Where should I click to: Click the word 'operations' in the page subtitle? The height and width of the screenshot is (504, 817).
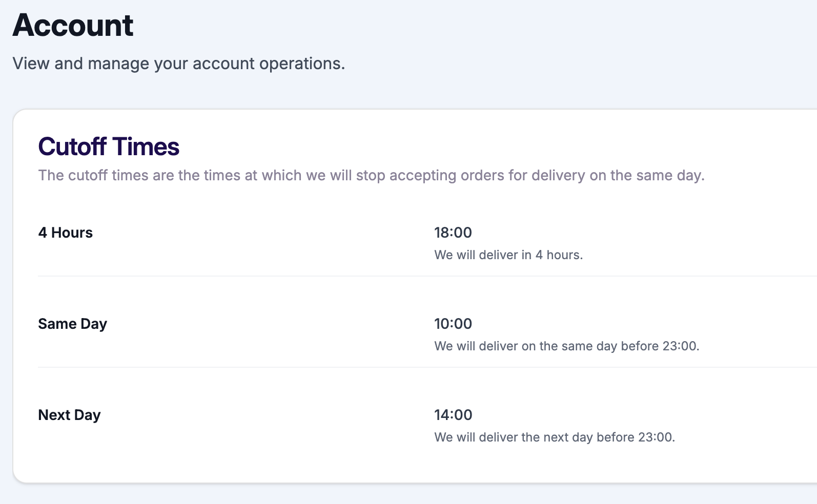tap(301, 64)
